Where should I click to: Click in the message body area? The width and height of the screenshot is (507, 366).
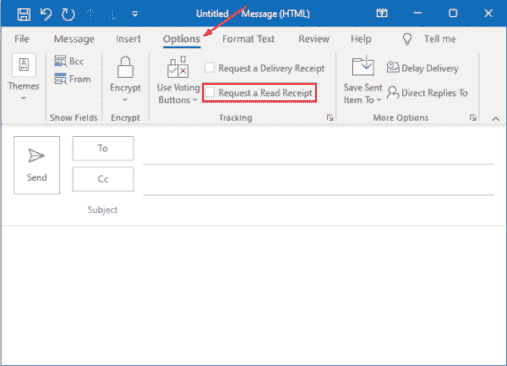(253, 295)
